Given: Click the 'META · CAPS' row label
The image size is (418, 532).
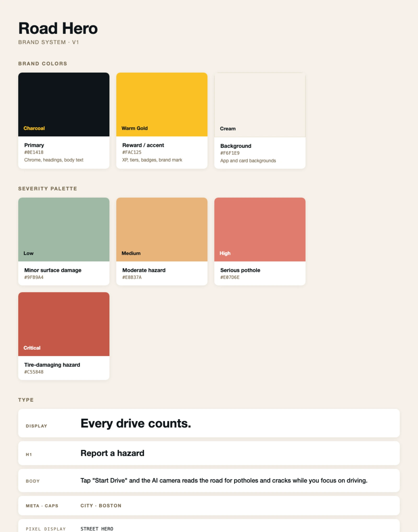Looking at the screenshot, I should coord(42,506).
